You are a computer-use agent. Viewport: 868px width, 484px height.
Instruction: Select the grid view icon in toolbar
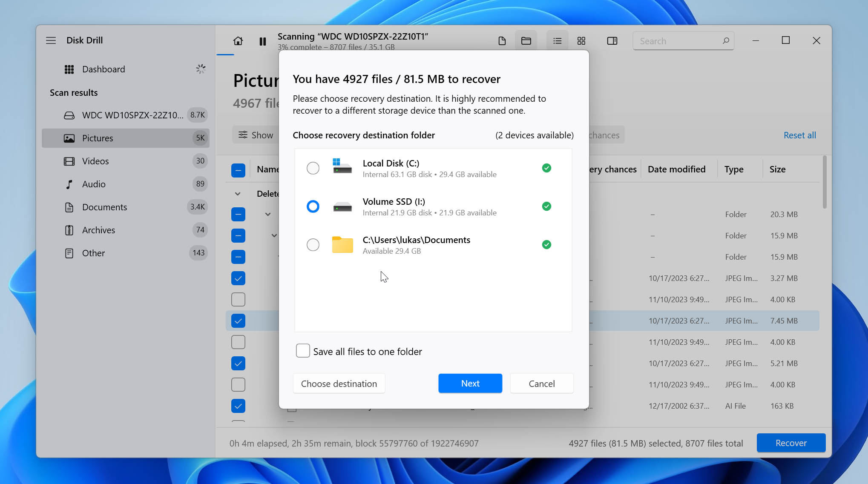tap(581, 40)
